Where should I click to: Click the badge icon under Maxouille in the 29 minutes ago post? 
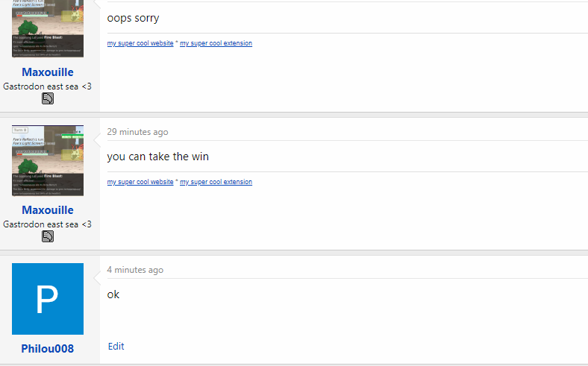[48, 236]
